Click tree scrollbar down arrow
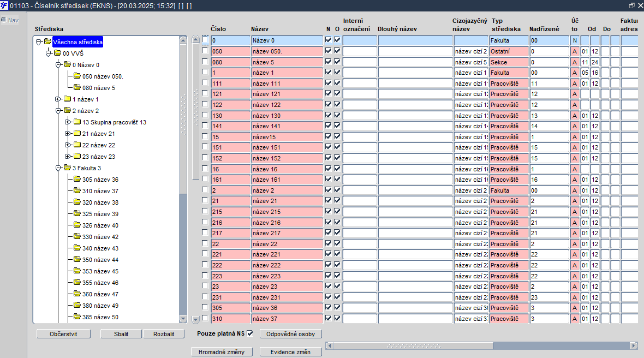The width and height of the screenshot is (644, 358). [183, 319]
